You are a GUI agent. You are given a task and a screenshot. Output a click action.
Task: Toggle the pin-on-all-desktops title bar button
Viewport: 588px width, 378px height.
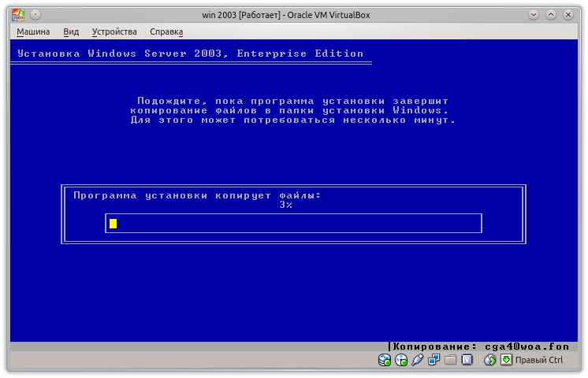coord(35,14)
